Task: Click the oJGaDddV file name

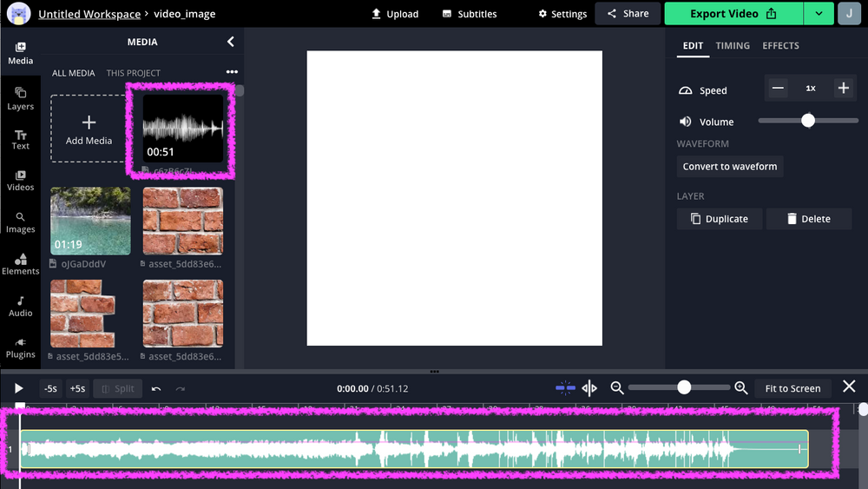Action: (83, 264)
